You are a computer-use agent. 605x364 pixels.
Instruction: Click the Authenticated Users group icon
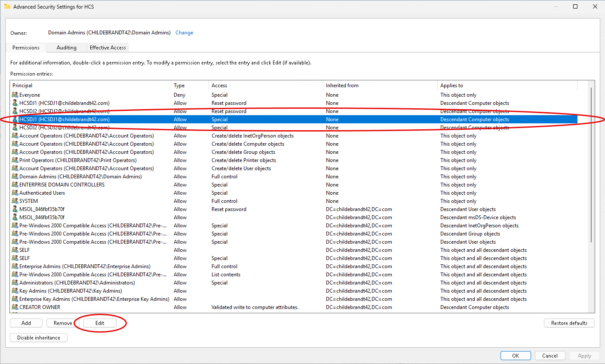pos(15,193)
